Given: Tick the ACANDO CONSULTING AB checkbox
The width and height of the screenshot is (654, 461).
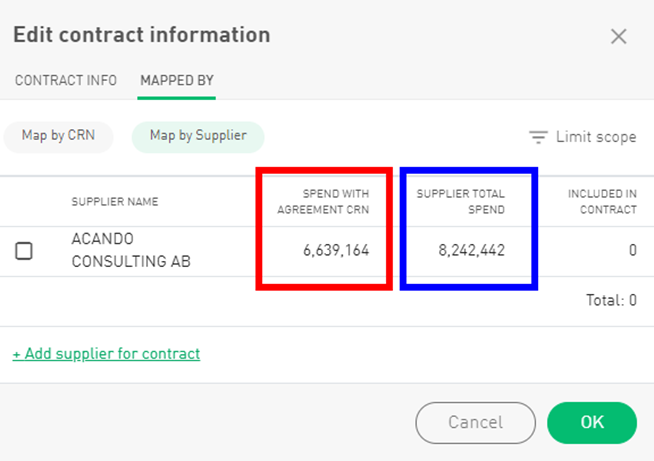Looking at the screenshot, I should click(x=24, y=251).
